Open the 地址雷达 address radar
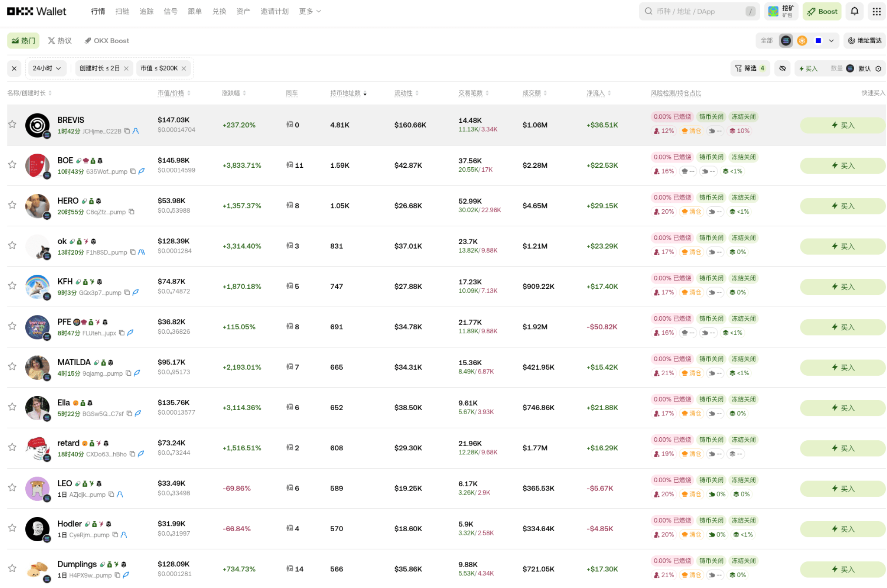Image resolution: width=887 pixels, height=588 pixels. 864,41
